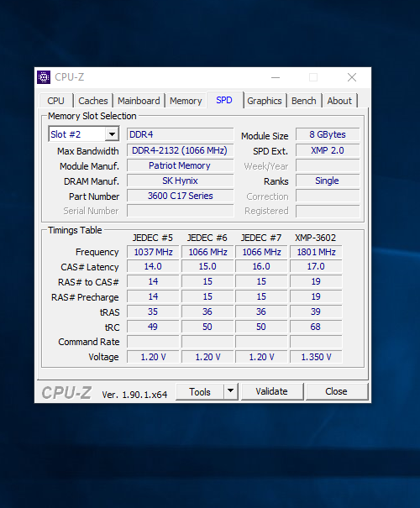420x508 pixels.
Task: Click the 17.0 CAS# Latency cell
Action: pos(316,266)
